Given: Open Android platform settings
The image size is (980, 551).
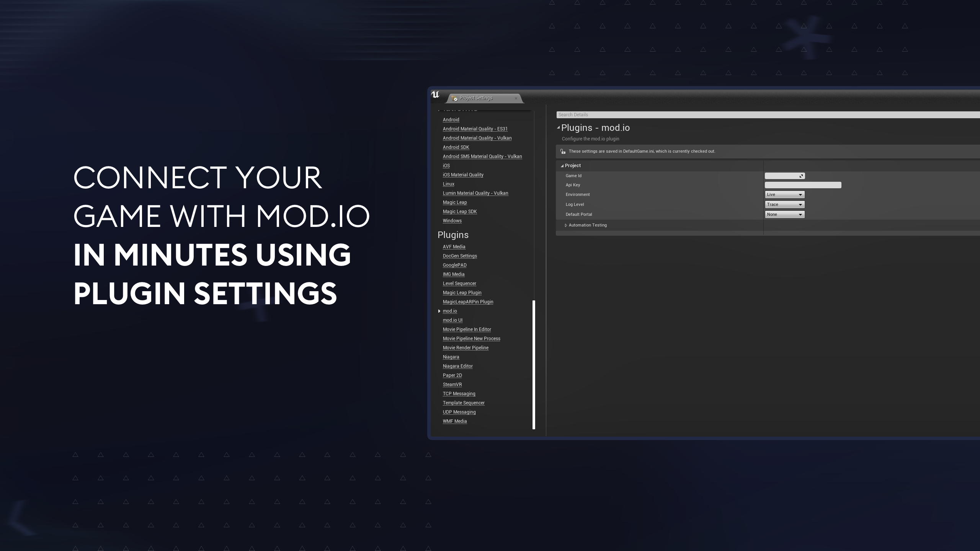Looking at the screenshot, I should pyautogui.click(x=451, y=120).
